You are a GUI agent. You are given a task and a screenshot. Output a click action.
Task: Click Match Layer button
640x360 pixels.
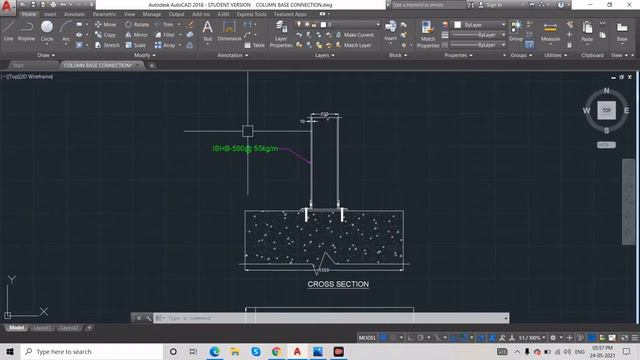(x=353, y=45)
